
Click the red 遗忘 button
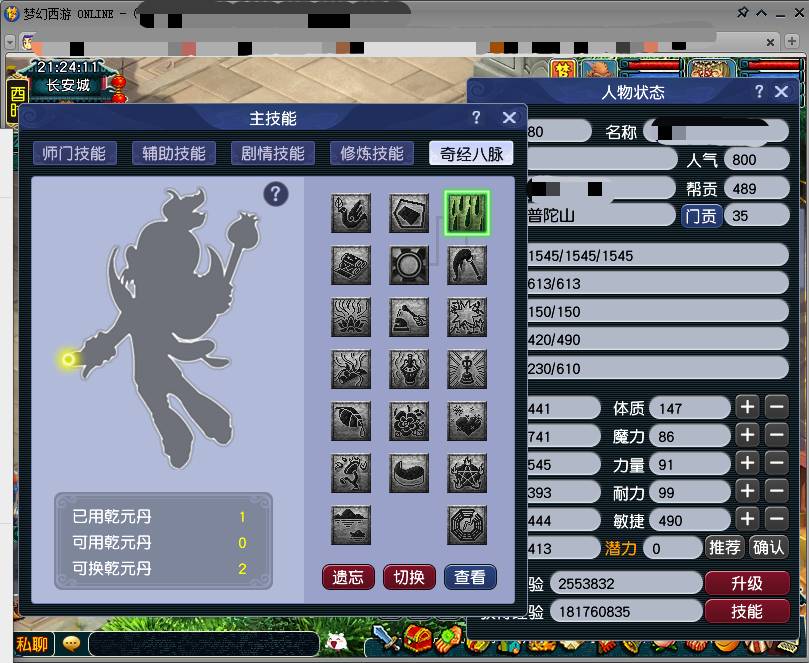(348, 577)
